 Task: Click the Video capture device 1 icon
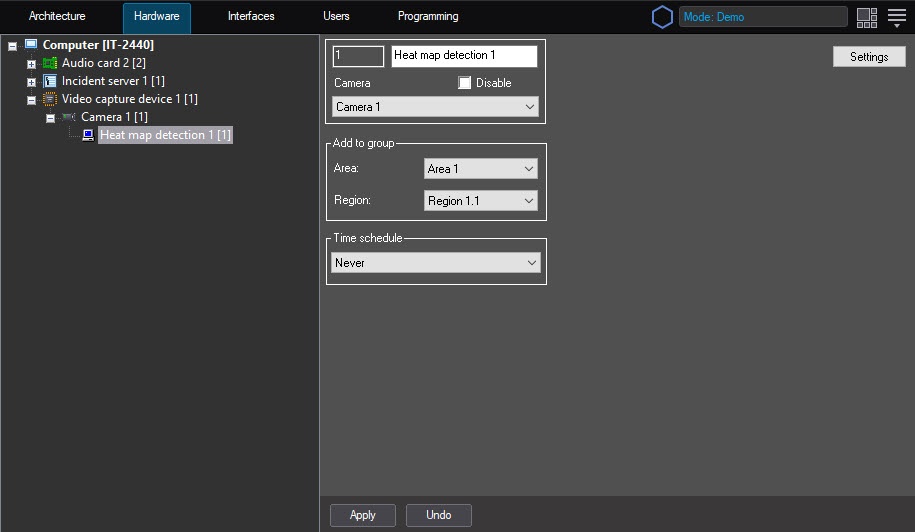click(x=50, y=99)
